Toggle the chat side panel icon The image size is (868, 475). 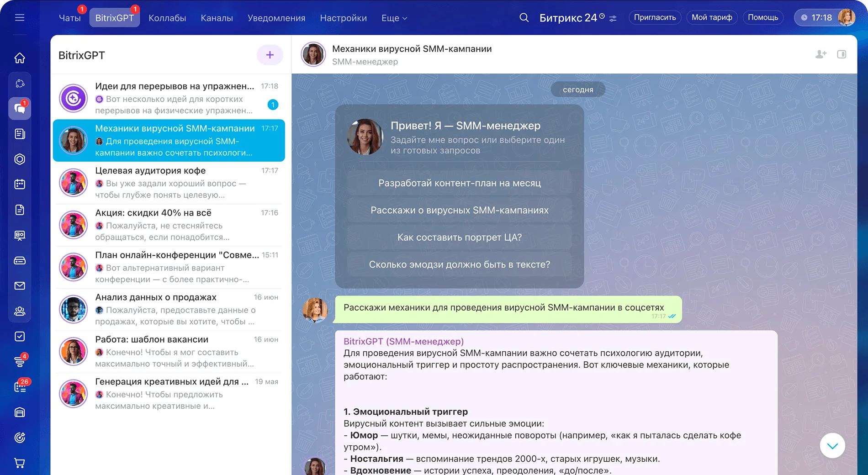click(842, 54)
